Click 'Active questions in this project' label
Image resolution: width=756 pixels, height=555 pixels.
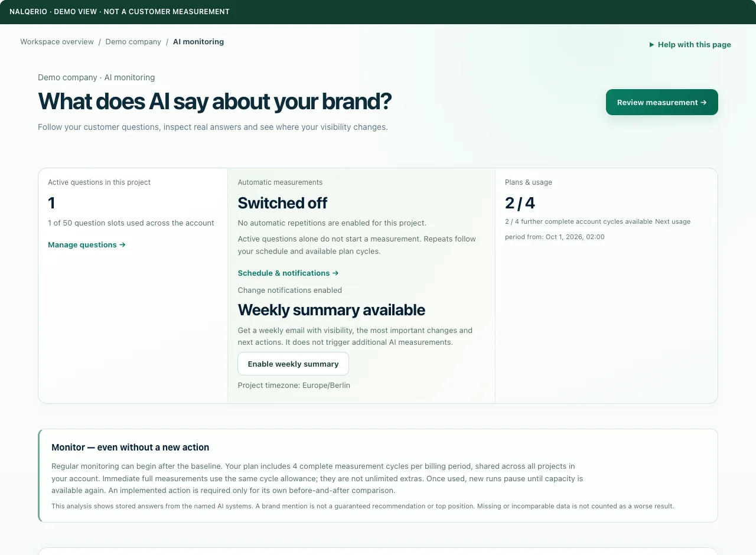99,182
